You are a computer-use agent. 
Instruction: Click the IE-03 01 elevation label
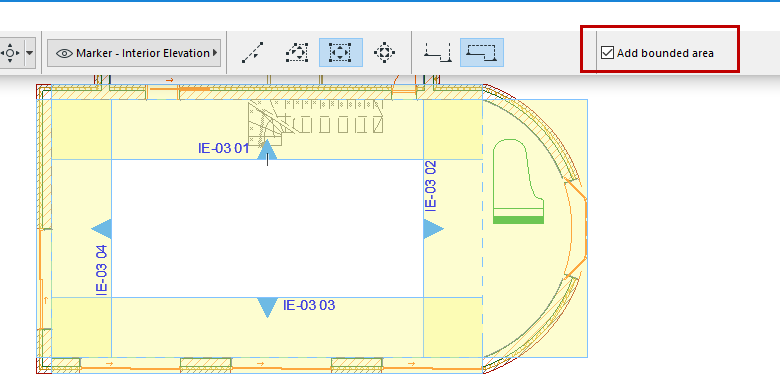click(x=223, y=148)
